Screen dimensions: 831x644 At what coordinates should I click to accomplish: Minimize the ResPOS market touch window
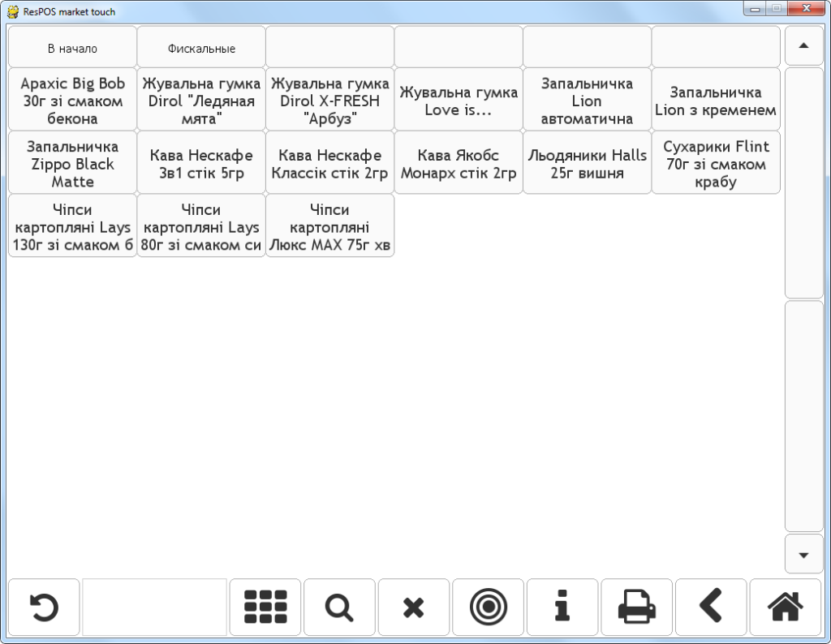tap(755, 8)
